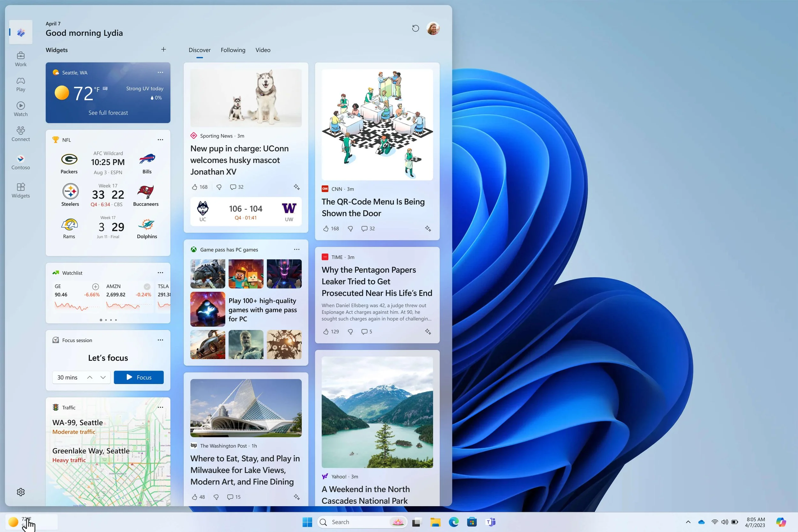Image resolution: width=798 pixels, height=532 pixels.
Task: Refresh the widgets feed
Action: (x=415, y=28)
